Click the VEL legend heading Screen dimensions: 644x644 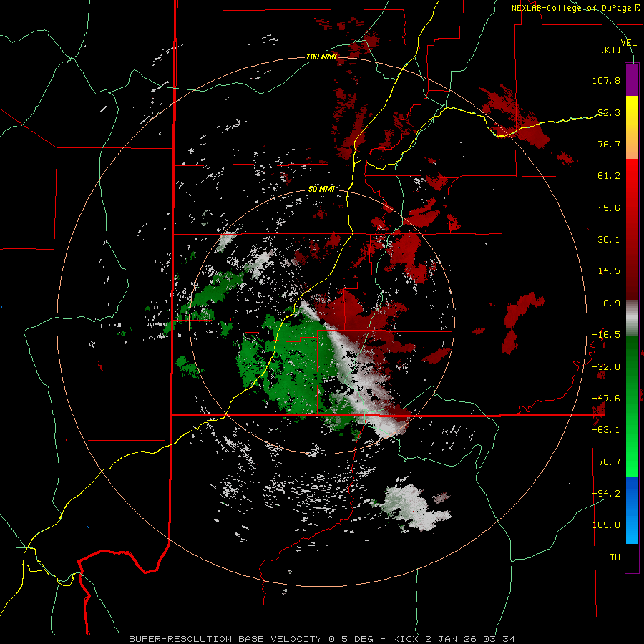point(628,42)
